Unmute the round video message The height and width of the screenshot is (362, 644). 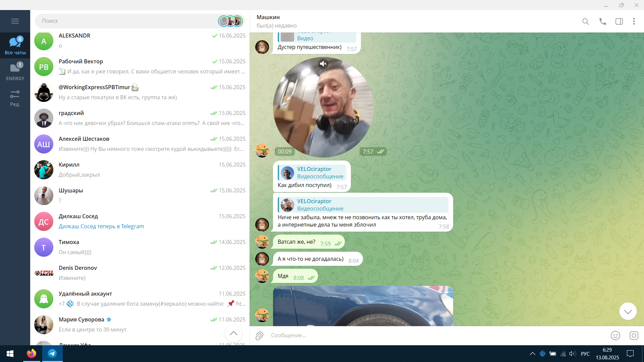pos(323,64)
